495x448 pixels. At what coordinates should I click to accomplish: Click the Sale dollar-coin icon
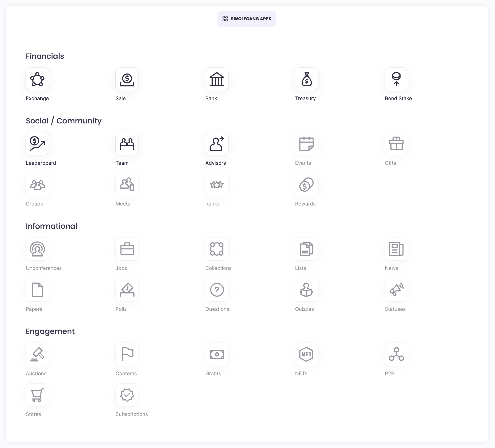pos(127,79)
